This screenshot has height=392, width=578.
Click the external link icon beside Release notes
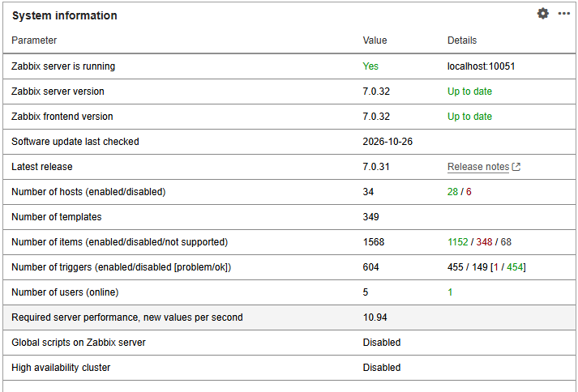click(x=516, y=167)
